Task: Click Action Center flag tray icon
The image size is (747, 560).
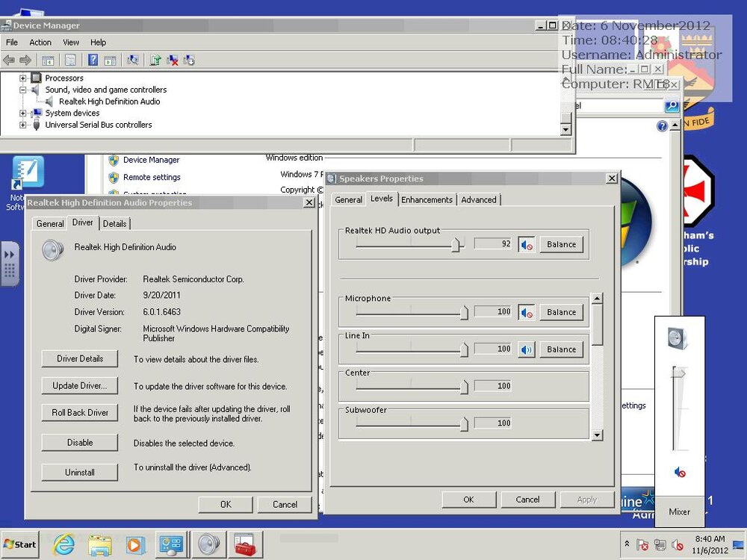Action: pos(642,544)
